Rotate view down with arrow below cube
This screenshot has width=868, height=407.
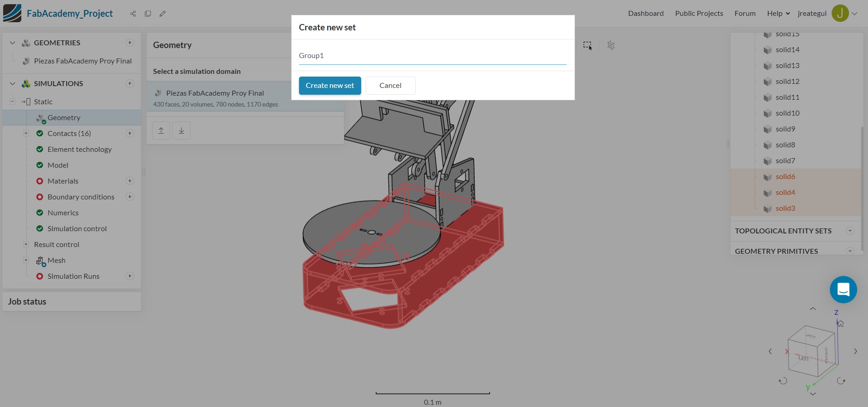[813, 394]
